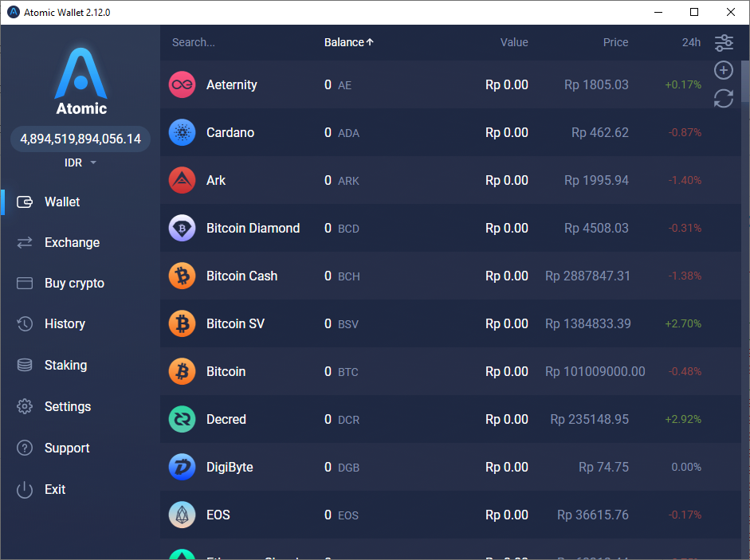
Task: Select the Bitcoin Diamond name text
Action: (253, 228)
